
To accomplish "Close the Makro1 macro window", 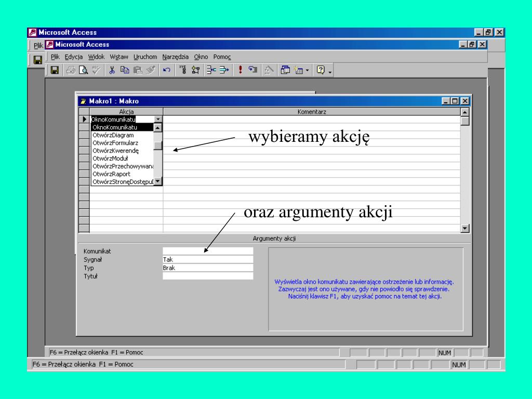I will point(465,101).
